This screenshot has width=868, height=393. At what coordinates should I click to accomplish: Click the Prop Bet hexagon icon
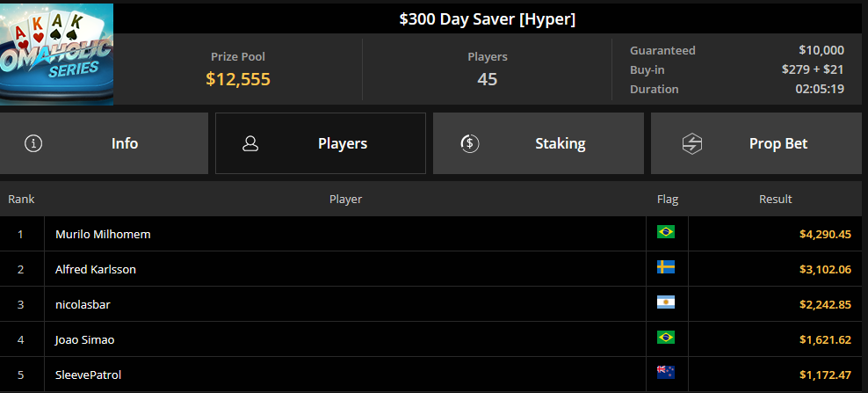[x=692, y=143]
